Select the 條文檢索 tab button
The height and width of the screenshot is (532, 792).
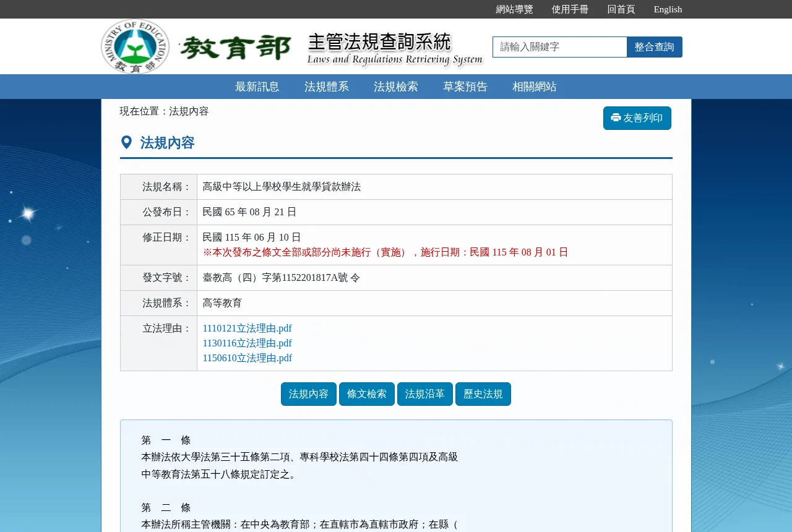coord(367,394)
